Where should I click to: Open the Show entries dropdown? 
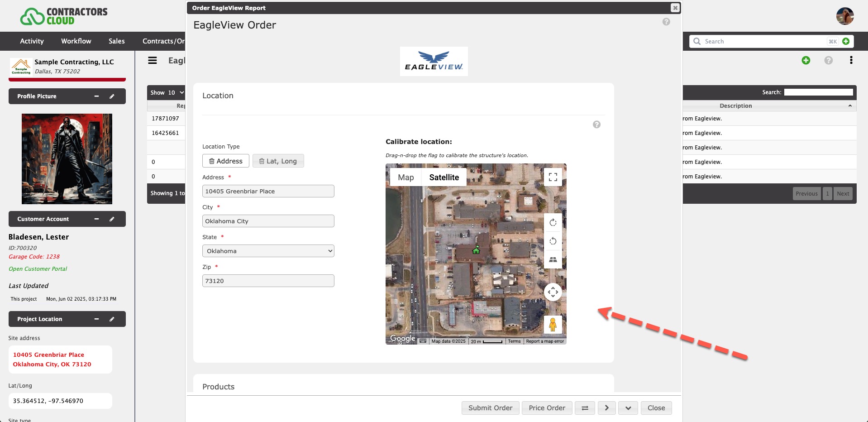(176, 93)
